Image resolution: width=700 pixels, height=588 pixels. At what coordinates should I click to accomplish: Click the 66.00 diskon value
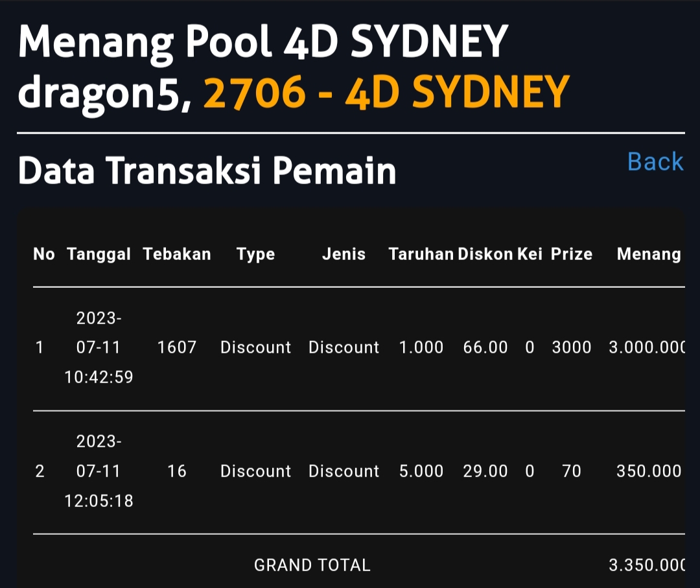click(x=485, y=347)
